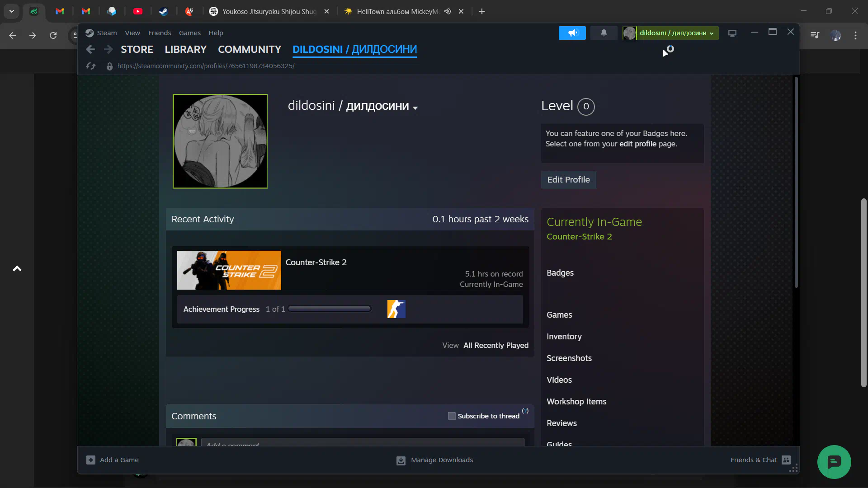The height and width of the screenshot is (488, 868).
Task: Click the Big Picture mode monitor icon
Action: 732,33
